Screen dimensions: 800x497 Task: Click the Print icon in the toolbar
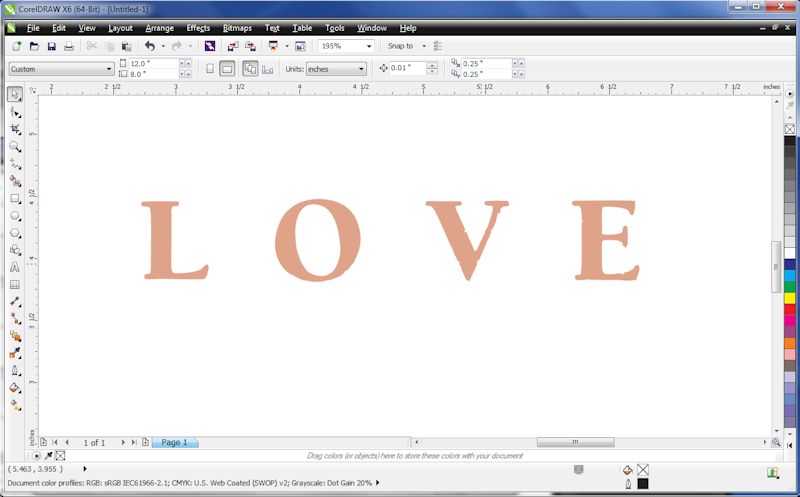[x=69, y=46]
